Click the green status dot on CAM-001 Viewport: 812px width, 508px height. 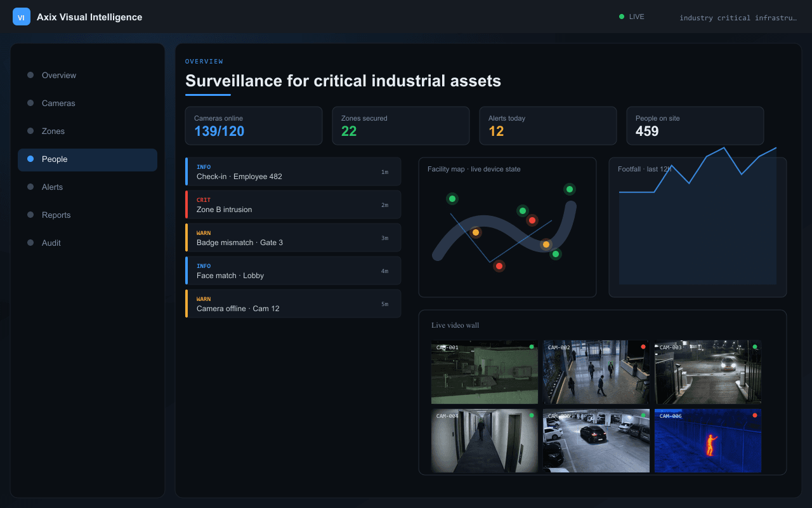click(532, 347)
